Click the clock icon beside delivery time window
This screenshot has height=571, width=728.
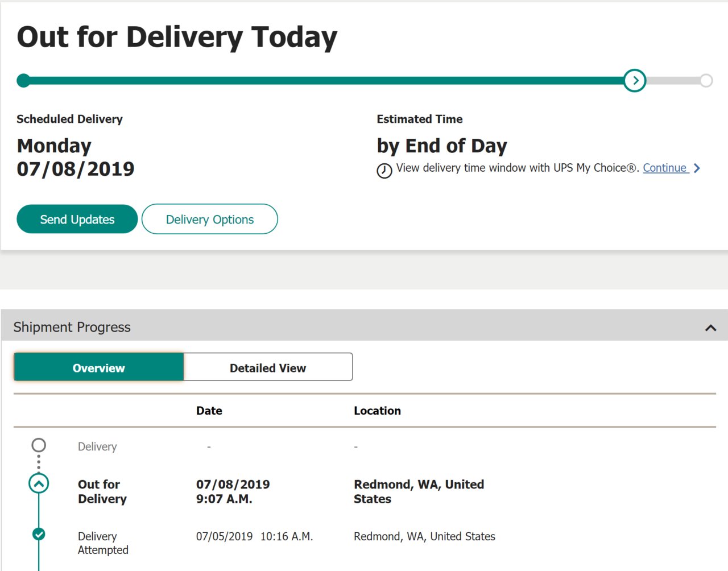[x=384, y=171]
